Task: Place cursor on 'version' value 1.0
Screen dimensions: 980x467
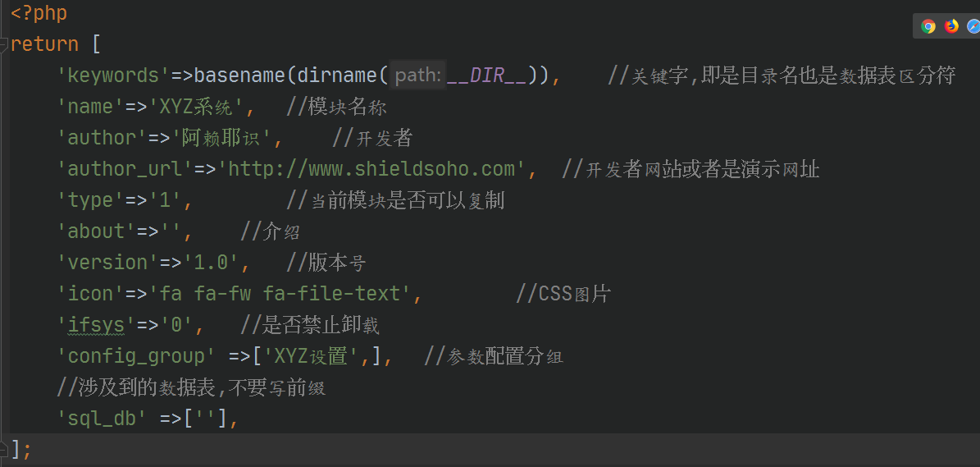Action: (x=212, y=263)
